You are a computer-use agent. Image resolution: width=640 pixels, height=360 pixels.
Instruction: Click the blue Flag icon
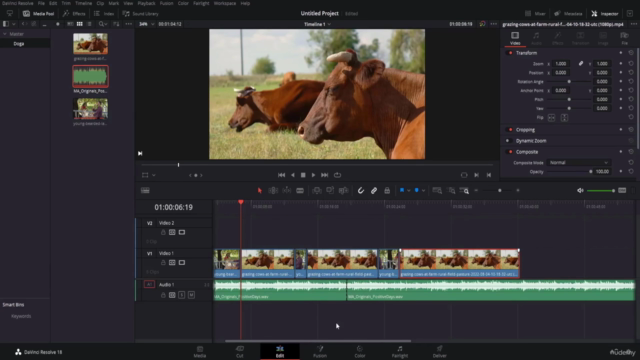(402, 190)
